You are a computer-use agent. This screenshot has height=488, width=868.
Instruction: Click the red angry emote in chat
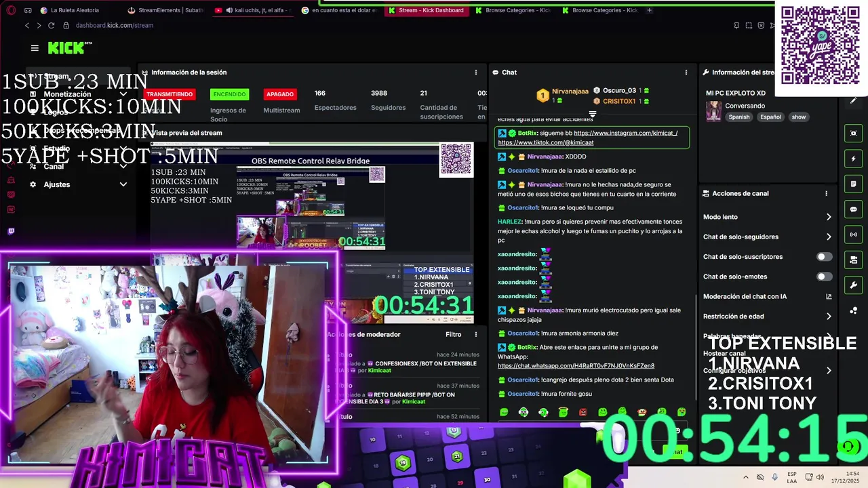pos(583,412)
